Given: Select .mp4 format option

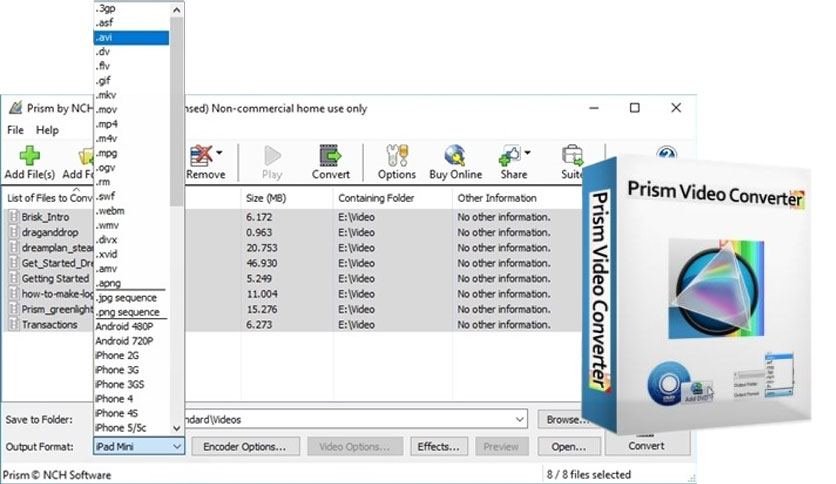Looking at the screenshot, I should click(132, 124).
